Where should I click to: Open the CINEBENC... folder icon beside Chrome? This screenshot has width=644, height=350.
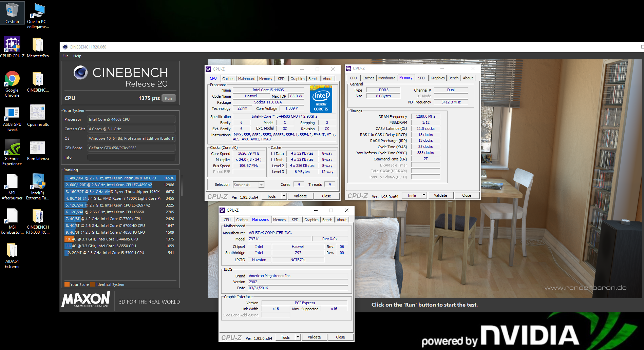[38, 81]
